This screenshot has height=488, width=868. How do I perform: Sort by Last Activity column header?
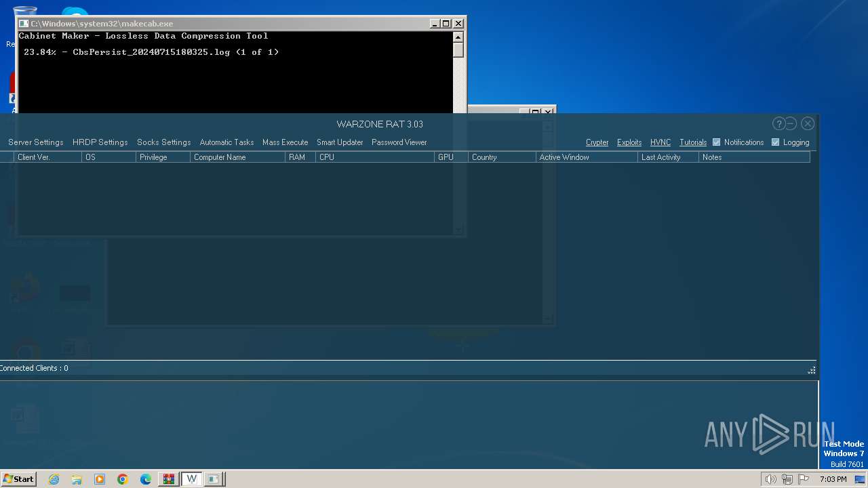click(x=668, y=157)
